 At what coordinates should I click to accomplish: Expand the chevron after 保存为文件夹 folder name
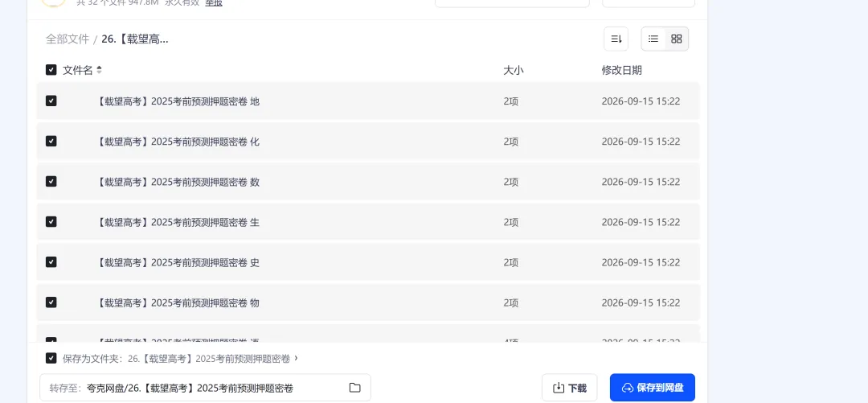pos(296,358)
